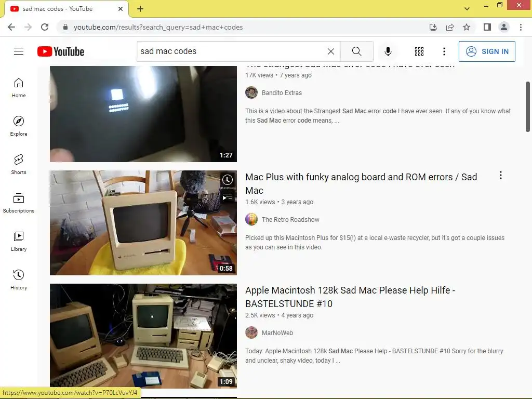Clear the search box with the X
532x399 pixels.
[x=331, y=51]
